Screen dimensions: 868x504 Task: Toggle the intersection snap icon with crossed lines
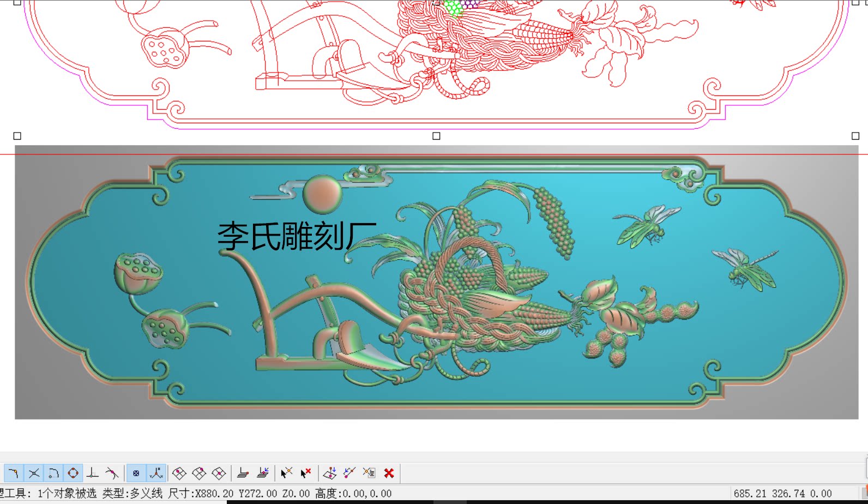tap(34, 473)
